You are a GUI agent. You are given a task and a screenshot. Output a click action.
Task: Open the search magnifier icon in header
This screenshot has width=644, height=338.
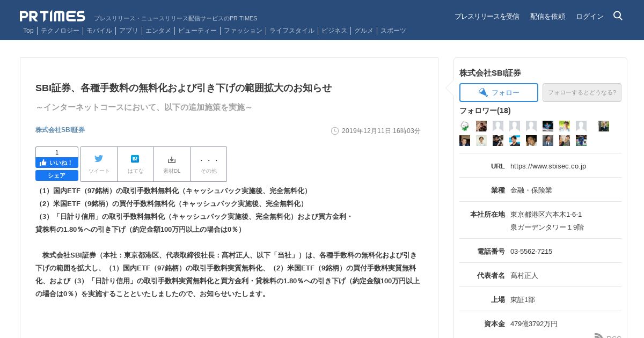pyautogui.click(x=618, y=16)
